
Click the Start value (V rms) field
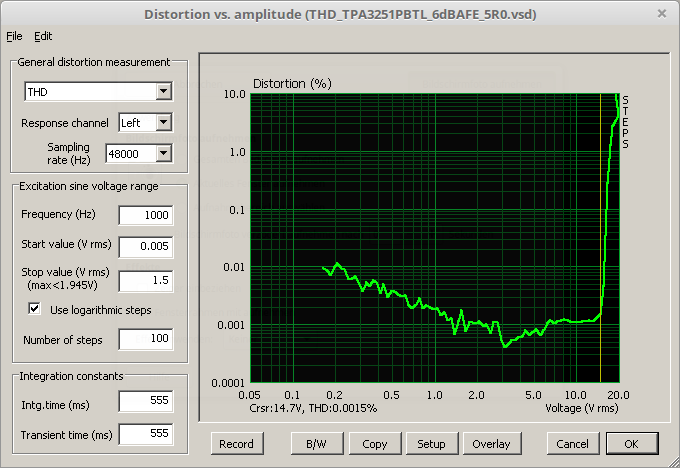146,246
